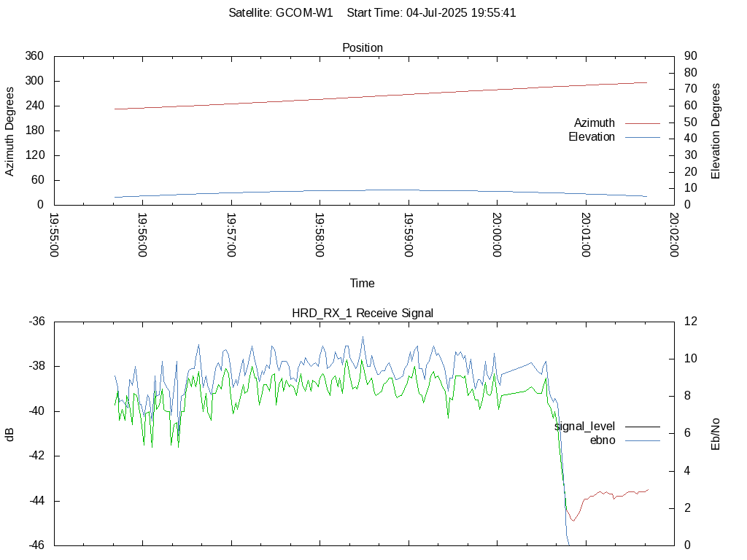Screen dimensions: 747x560
Task: Click the -40 dB axis value
Action: tap(36, 411)
